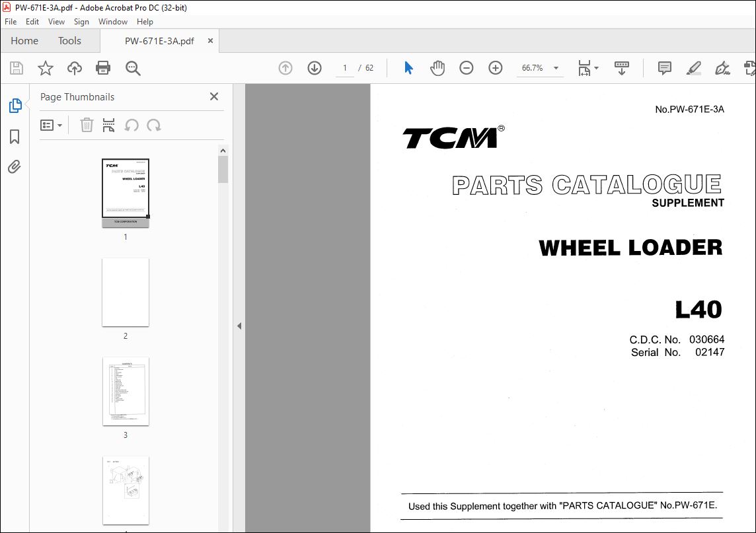This screenshot has width=756, height=533.
Task: Open the thumbnails Options menu dropdown
Action: [51, 125]
